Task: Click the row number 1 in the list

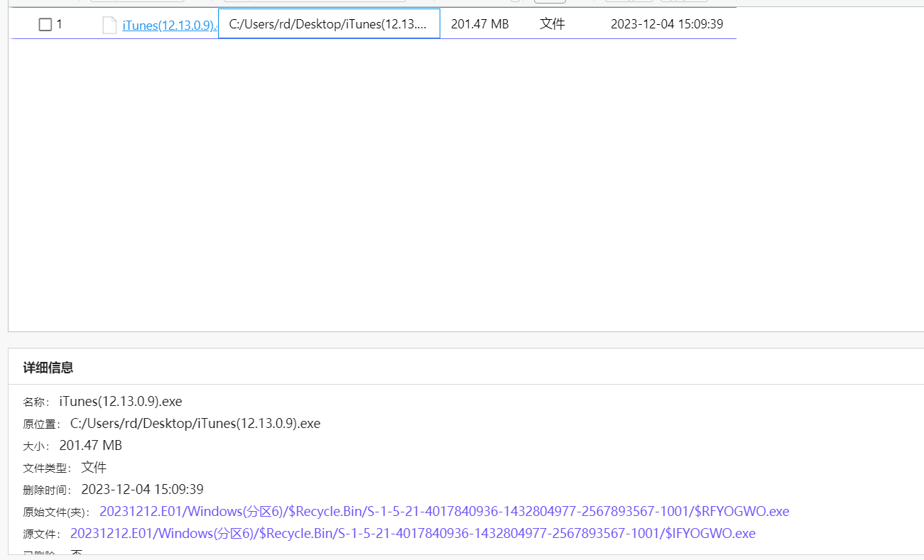Action: click(60, 25)
